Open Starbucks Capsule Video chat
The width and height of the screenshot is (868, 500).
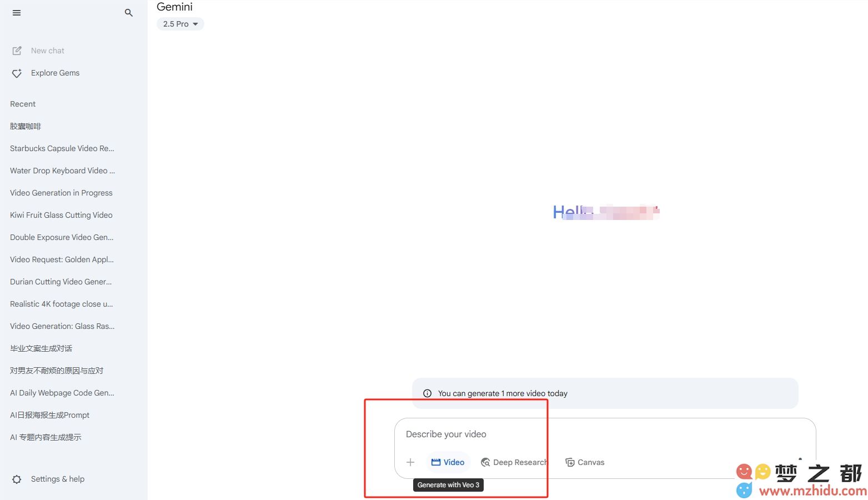click(x=62, y=148)
